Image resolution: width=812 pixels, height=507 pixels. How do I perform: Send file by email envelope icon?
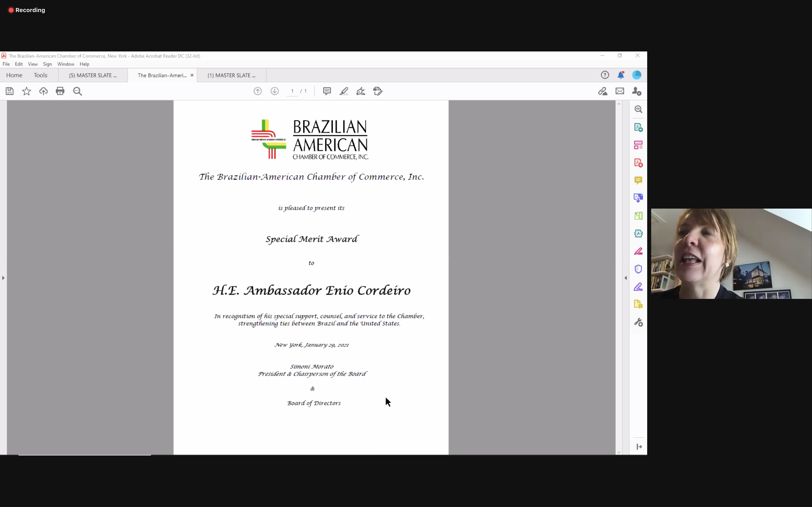pos(619,91)
